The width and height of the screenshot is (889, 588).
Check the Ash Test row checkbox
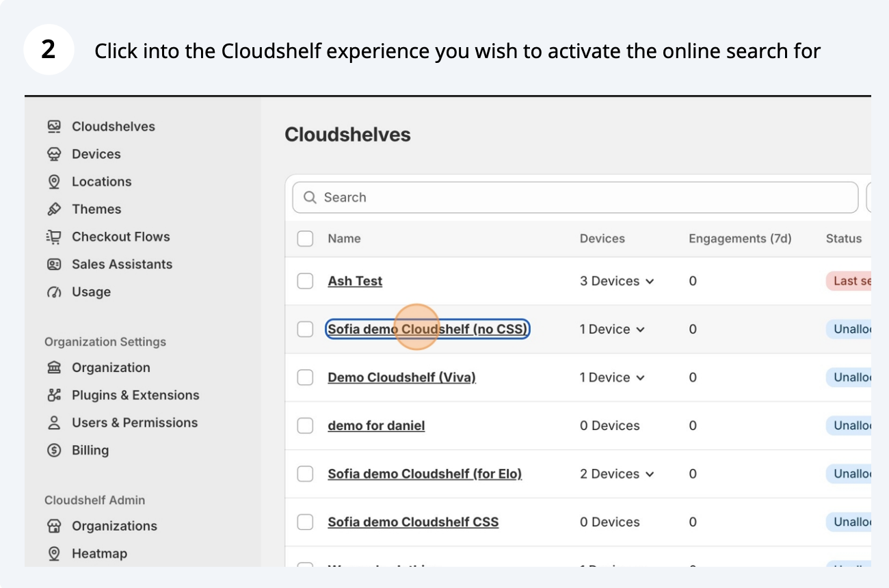pos(305,281)
